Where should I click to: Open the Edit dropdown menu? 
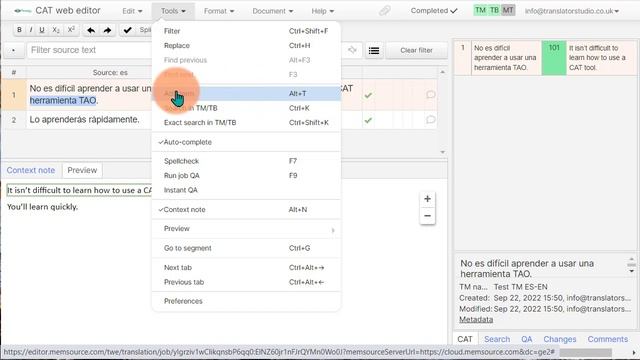click(x=132, y=11)
